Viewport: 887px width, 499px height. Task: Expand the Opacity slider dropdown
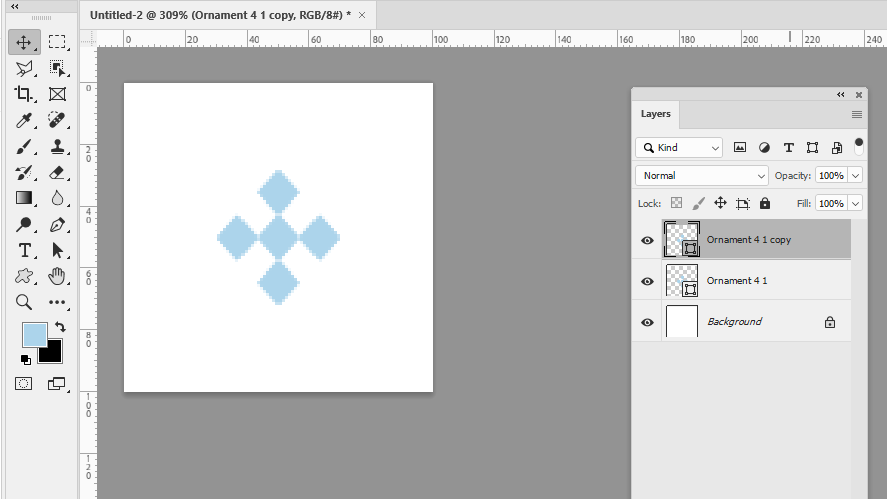coord(855,175)
